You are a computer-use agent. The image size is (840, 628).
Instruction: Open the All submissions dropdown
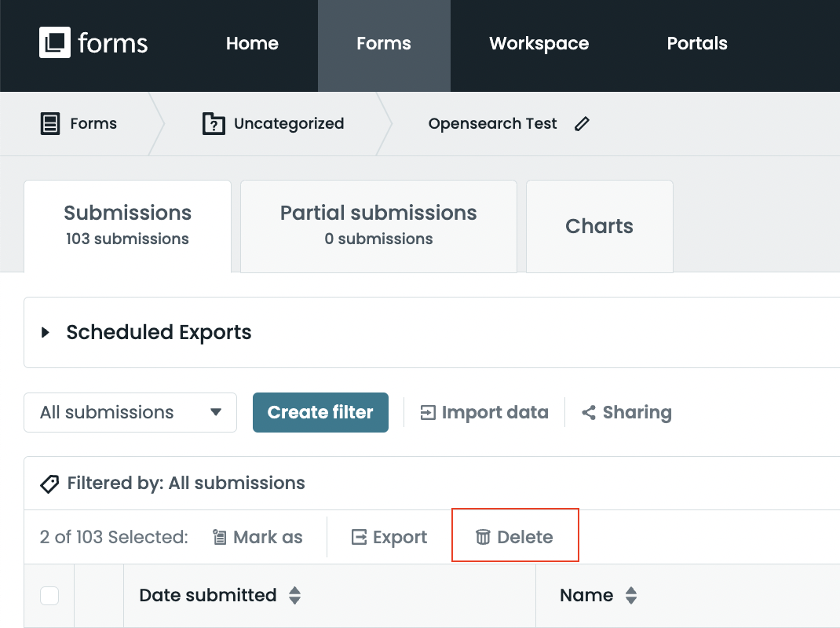tap(130, 413)
